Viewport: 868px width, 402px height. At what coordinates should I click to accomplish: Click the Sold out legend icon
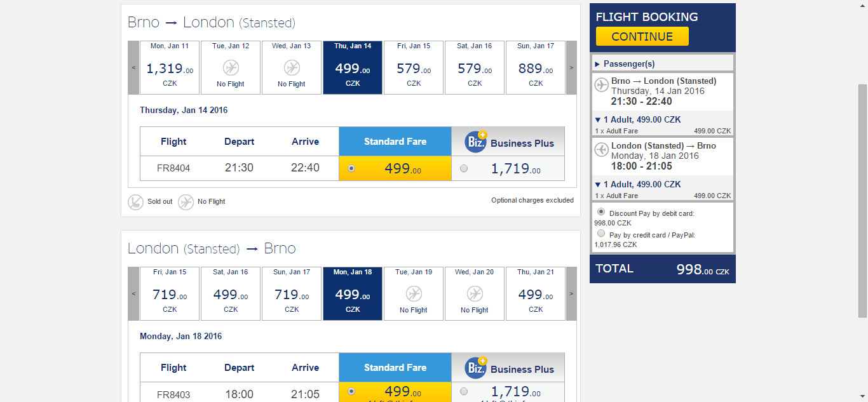pos(135,202)
